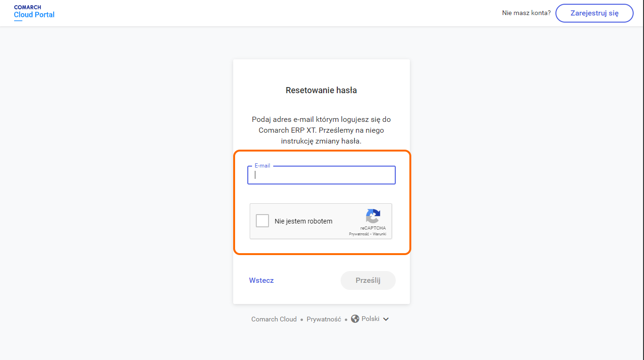Go back via the "Wstecz" link
The height and width of the screenshot is (360, 644).
[261, 280]
